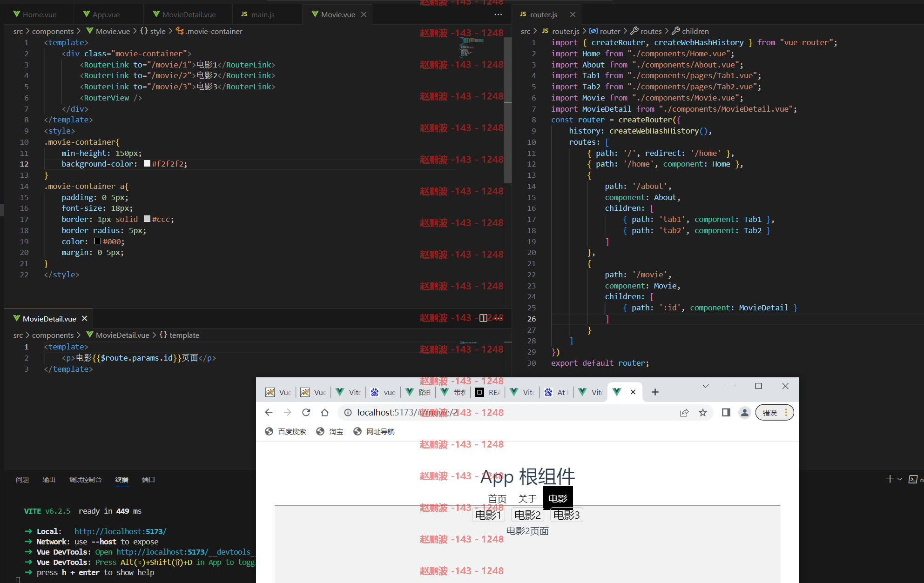Screen dimensions: 924x583
Task: Open the 百度搜索 bookmark
Action: coord(285,431)
